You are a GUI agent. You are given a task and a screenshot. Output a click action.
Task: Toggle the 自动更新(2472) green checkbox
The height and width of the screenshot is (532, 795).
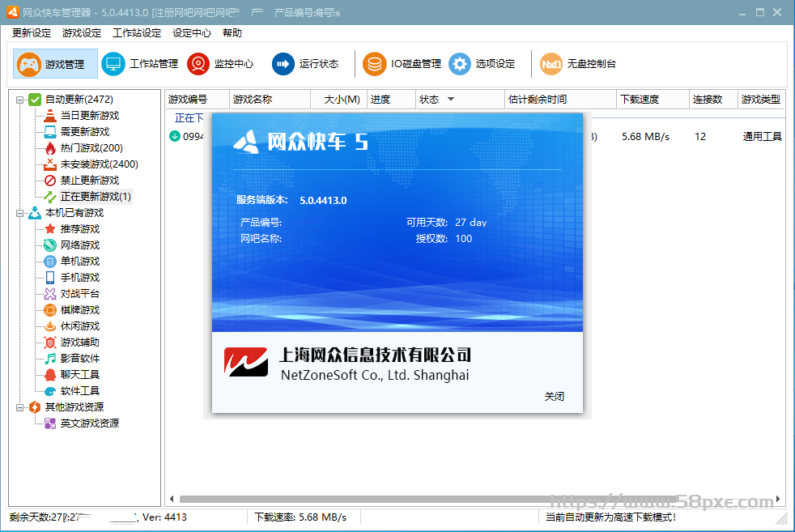point(35,100)
